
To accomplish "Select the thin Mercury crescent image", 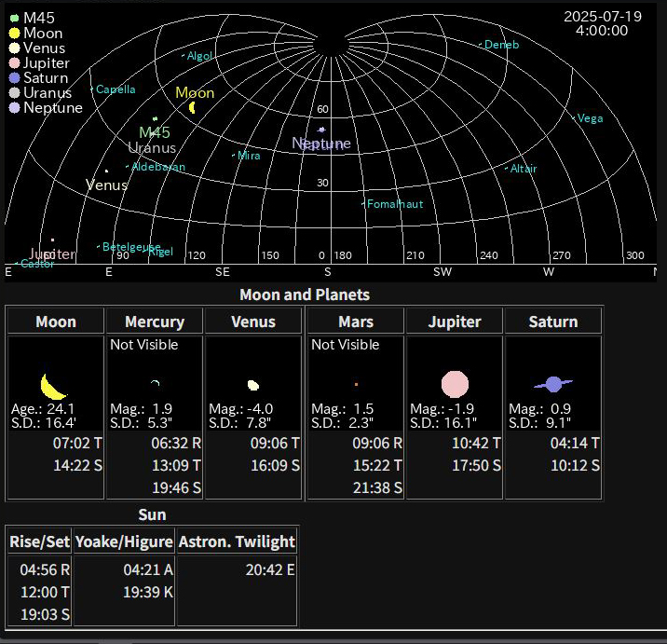I will 155,382.
